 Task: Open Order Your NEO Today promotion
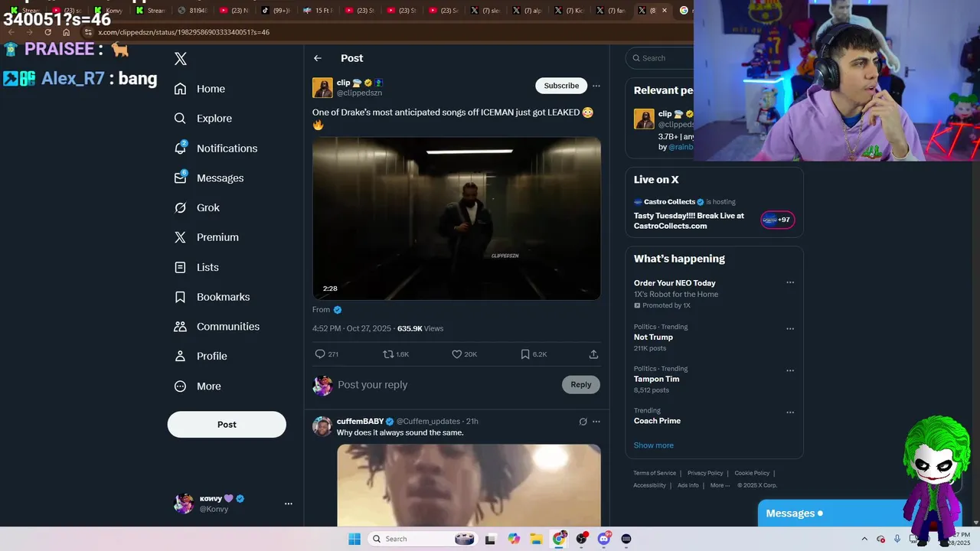coord(675,283)
